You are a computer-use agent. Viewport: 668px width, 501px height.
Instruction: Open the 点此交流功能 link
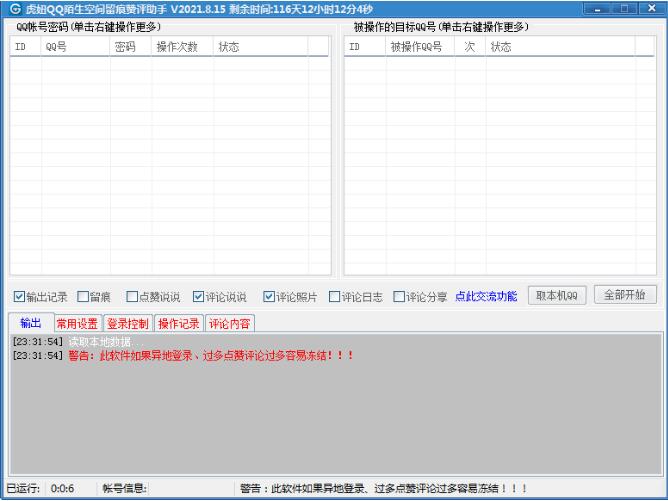486,297
